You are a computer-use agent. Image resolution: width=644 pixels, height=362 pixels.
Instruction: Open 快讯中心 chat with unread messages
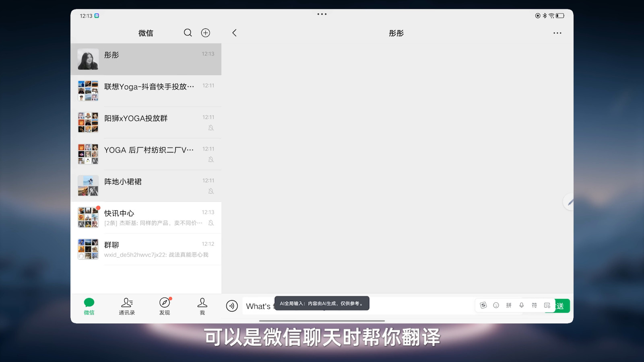coord(146,218)
